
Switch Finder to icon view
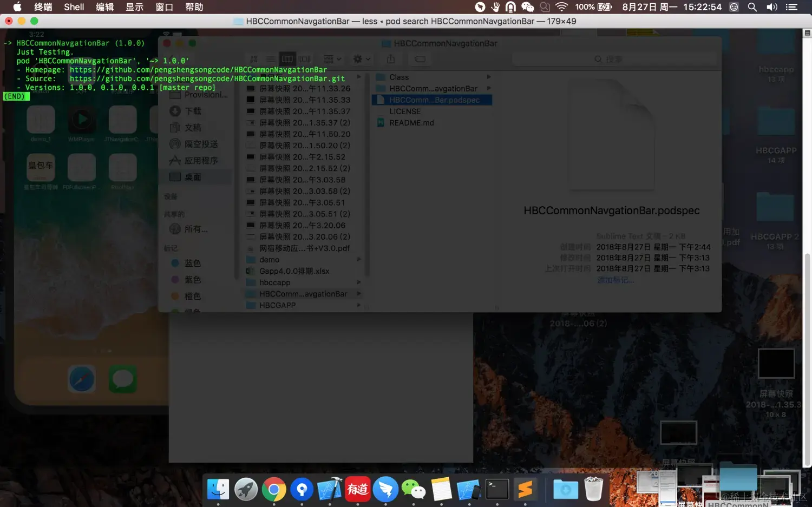[x=254, y=59]
